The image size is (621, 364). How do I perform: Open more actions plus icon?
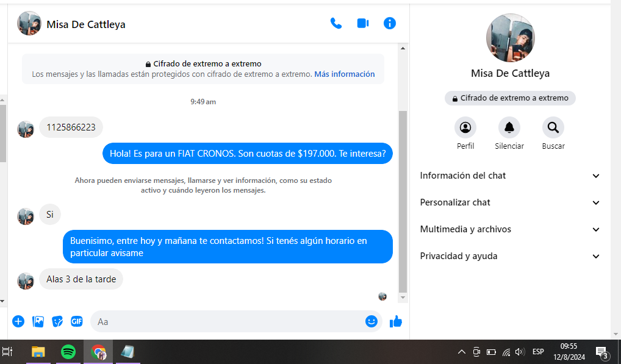18,321
